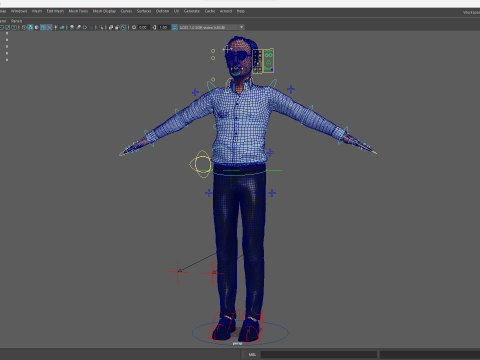Select the face picker control panel beside head
The height and width of the screenshot is (360, 480).
(x=263, y=61)
